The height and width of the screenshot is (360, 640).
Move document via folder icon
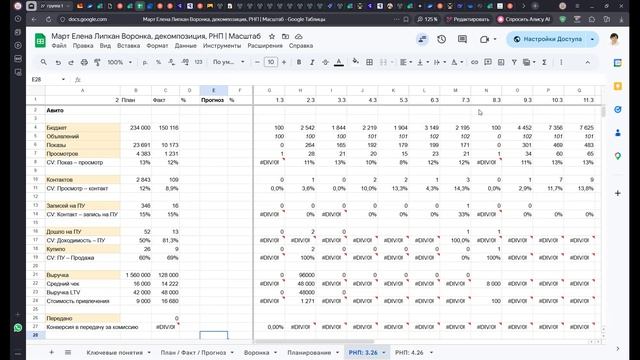(285, 36)
